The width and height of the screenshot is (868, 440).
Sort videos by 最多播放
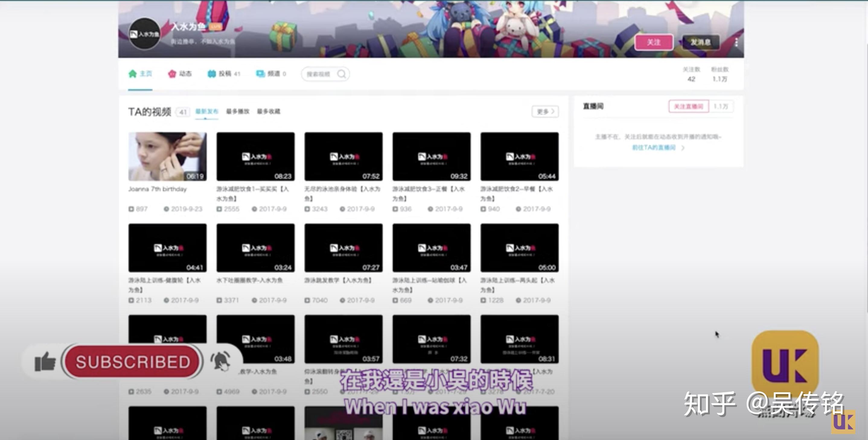tap(238, 112)
